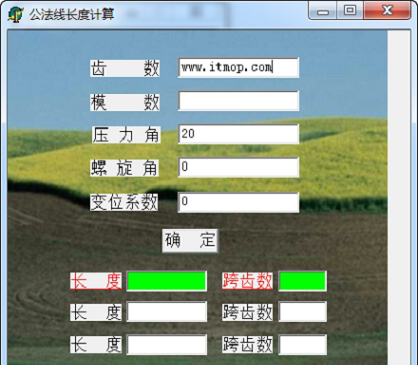Click the 压力角 label

pyautogui.click(x=126, y=135)
